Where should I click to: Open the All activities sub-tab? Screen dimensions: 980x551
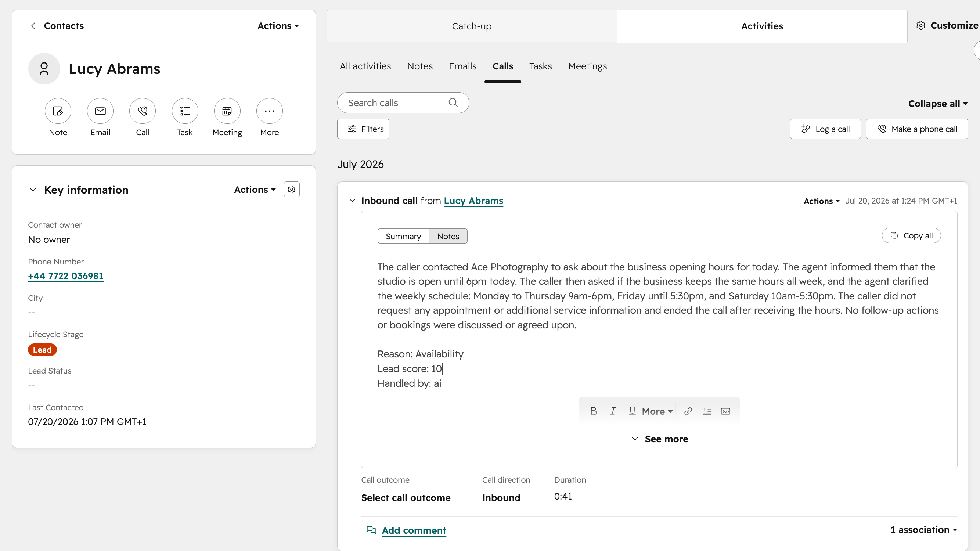click(365, 66)
